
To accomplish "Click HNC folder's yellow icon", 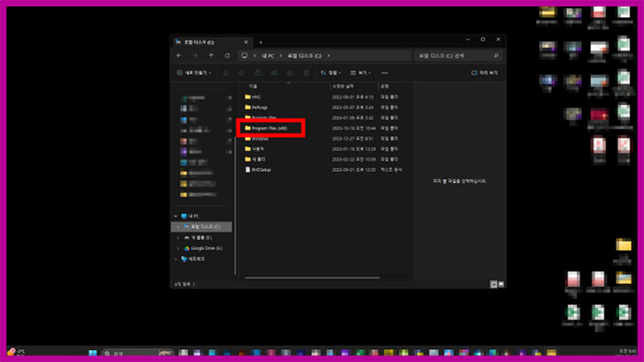I will point(247,96).
